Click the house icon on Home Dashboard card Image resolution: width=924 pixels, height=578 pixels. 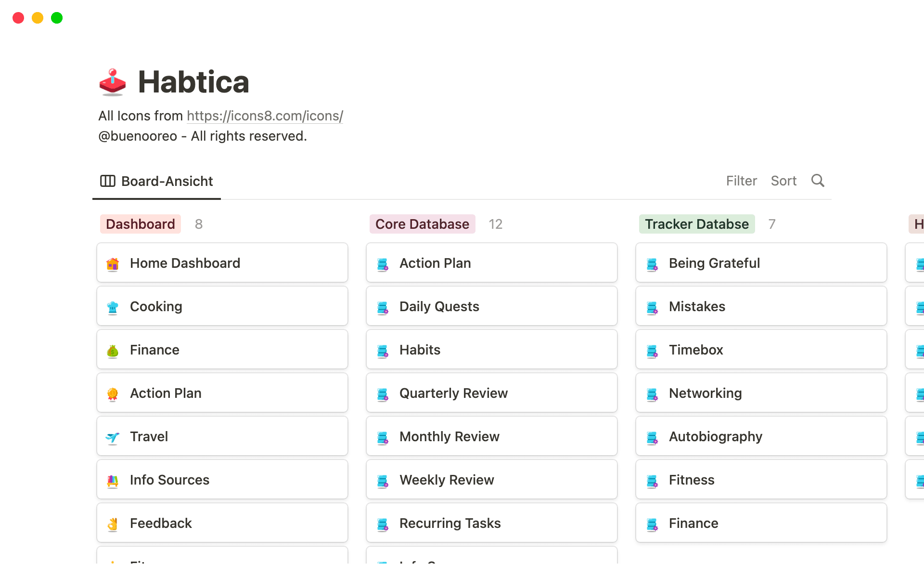coord(113,263)
